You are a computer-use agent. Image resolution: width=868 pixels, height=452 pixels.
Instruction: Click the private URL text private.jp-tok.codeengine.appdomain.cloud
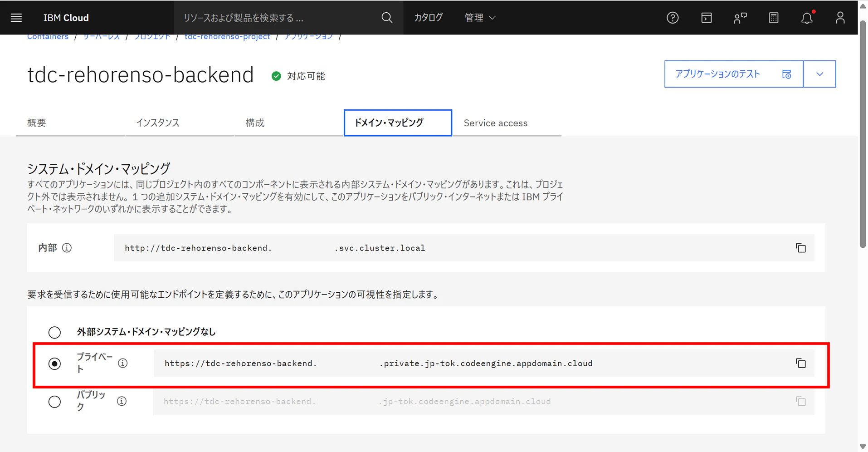click(x=488, y=363)
